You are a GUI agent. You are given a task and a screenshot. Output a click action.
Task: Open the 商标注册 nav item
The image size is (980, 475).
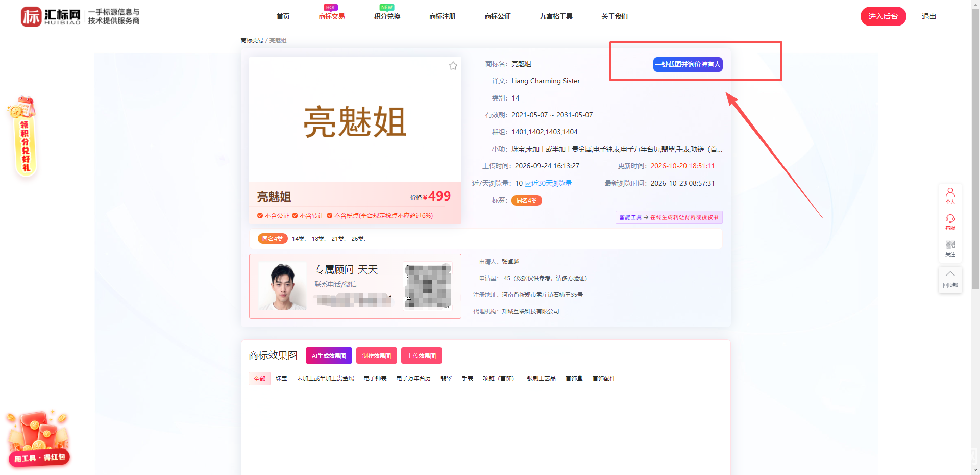[x=442, y=16]
